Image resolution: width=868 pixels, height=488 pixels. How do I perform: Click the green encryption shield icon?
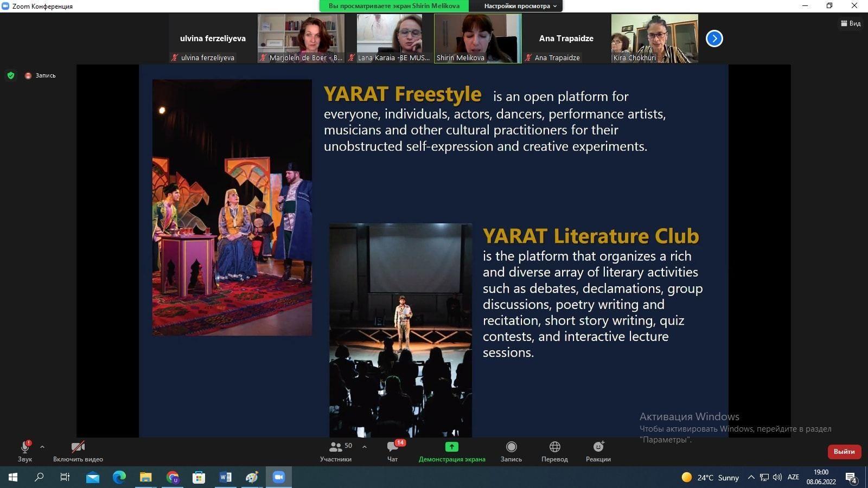(11, 75)
